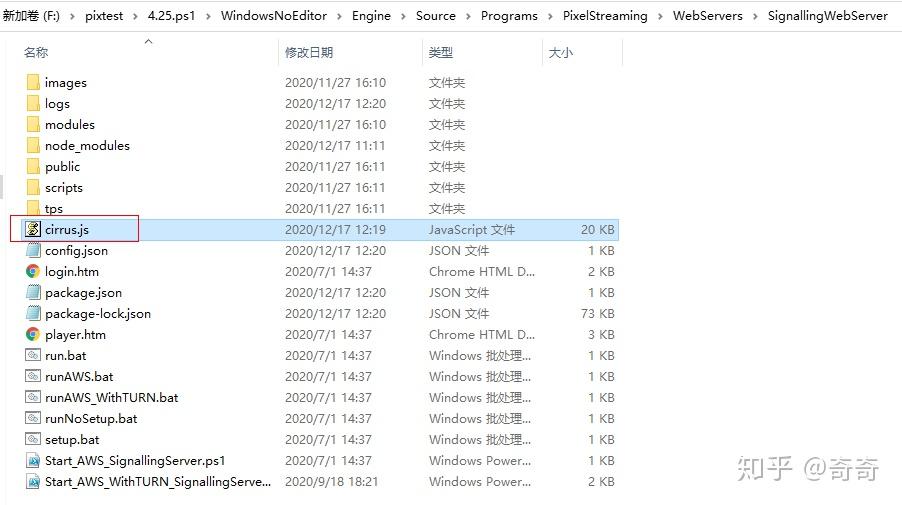The image size is (902, 505).
Task: Click the 20 KB size cell
Action: pos(598,229)
